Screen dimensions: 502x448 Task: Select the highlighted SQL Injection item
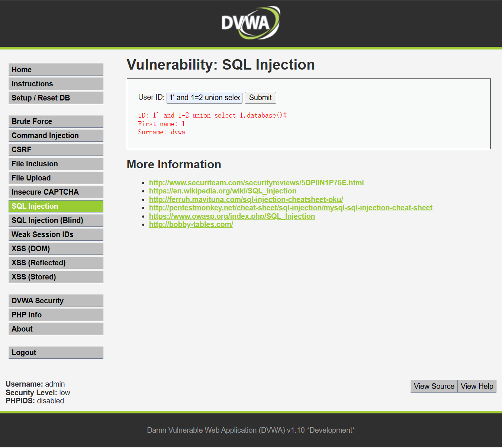[x=56, y=206]
